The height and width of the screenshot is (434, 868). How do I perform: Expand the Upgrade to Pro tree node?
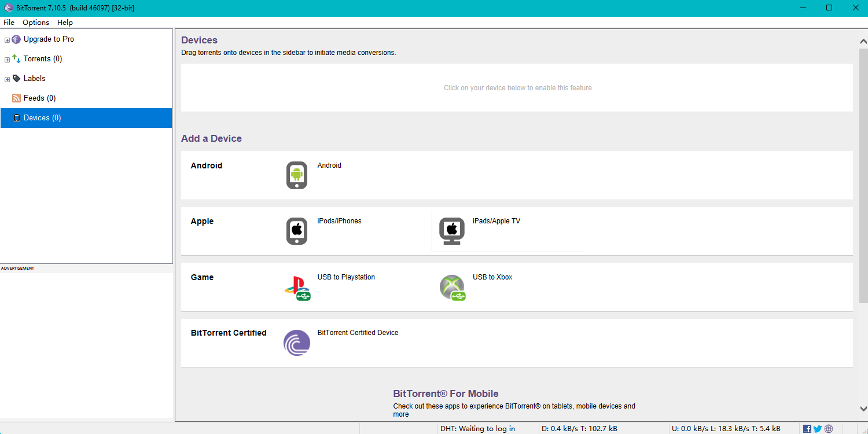(x=7, y=40)
